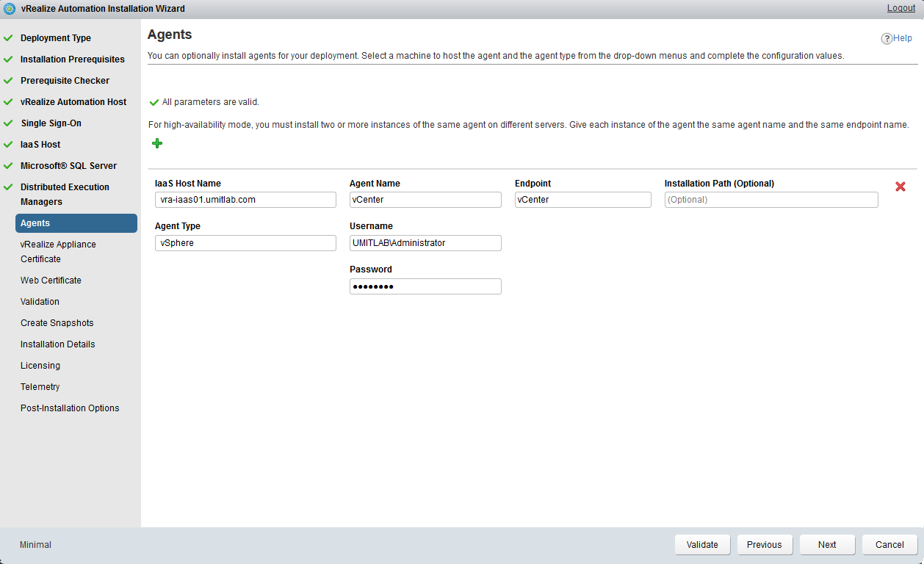Screen dimensions: 924x564
Task: Remove the agent with the red X icon
Action: (x=900, y=187)
